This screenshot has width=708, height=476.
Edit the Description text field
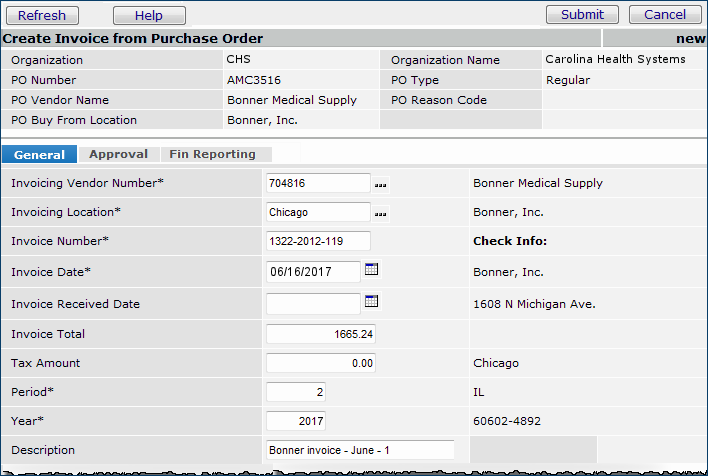[360, 450]
